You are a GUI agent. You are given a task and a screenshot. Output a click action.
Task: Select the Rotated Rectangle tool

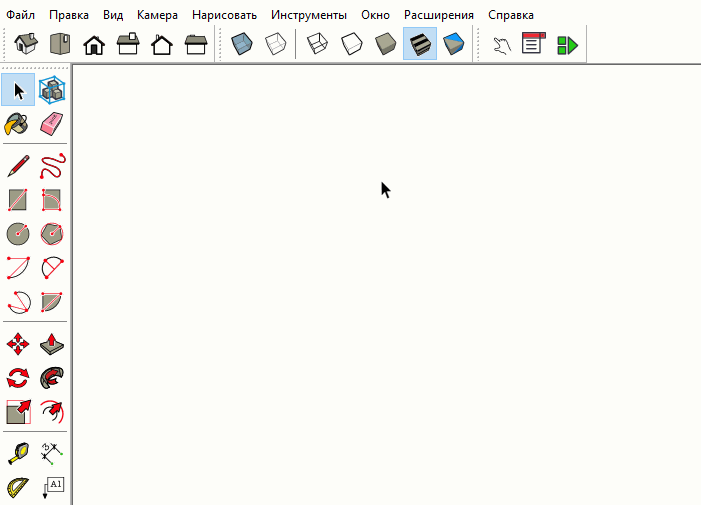[x=52, y=200]
